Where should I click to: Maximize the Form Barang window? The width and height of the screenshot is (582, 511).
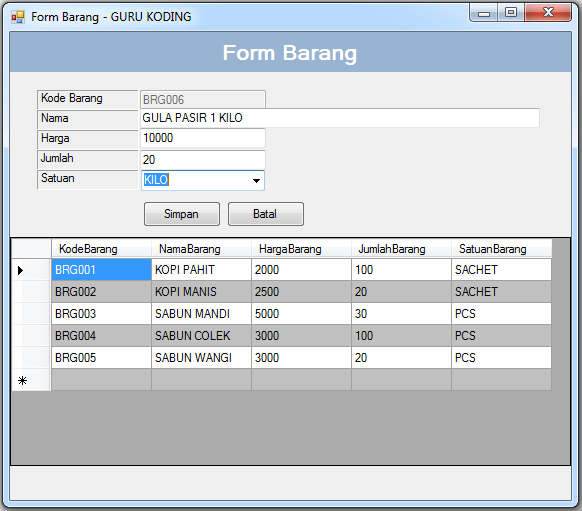coord(511,13)
